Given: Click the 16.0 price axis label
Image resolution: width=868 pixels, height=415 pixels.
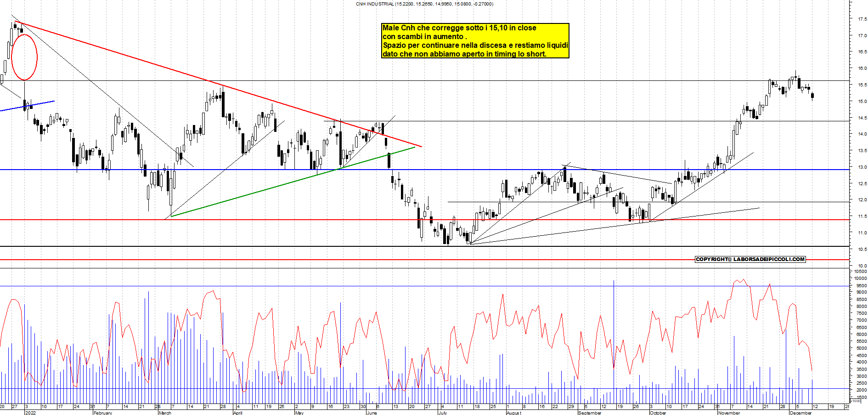Looking at the screenshot, I should pos(862,68).
